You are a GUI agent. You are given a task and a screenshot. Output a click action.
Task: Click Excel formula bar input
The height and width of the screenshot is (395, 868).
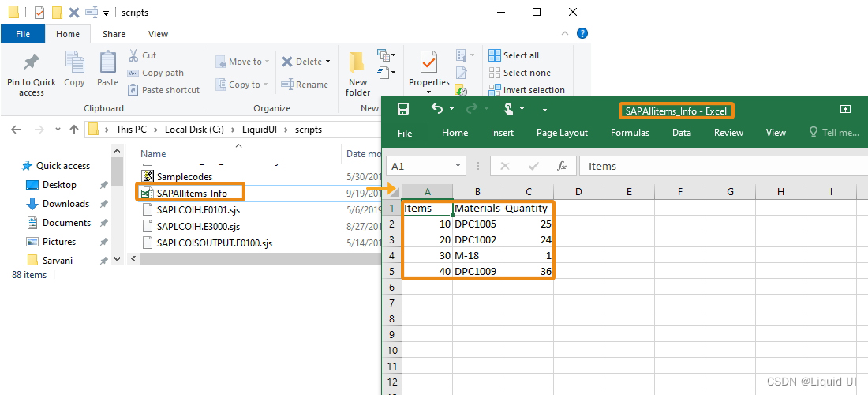pos(723,166)
